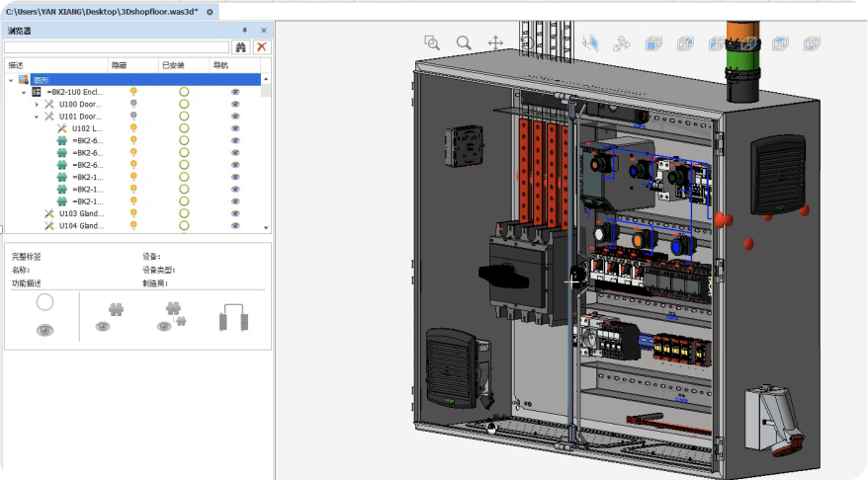The width and height of the screenshot is (868, 480).
Task: Toggle hide bulb for U103 Gland
Action: [x=133, y=213]
